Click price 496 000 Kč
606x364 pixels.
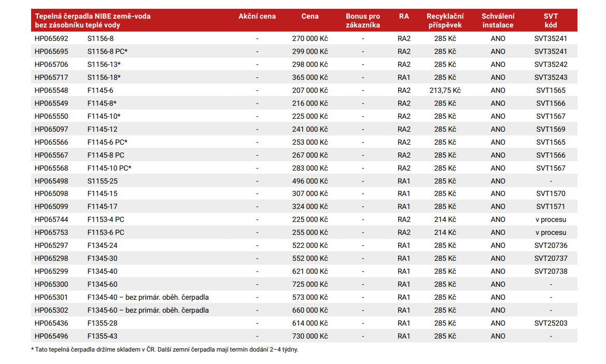[x=310, y=181]
